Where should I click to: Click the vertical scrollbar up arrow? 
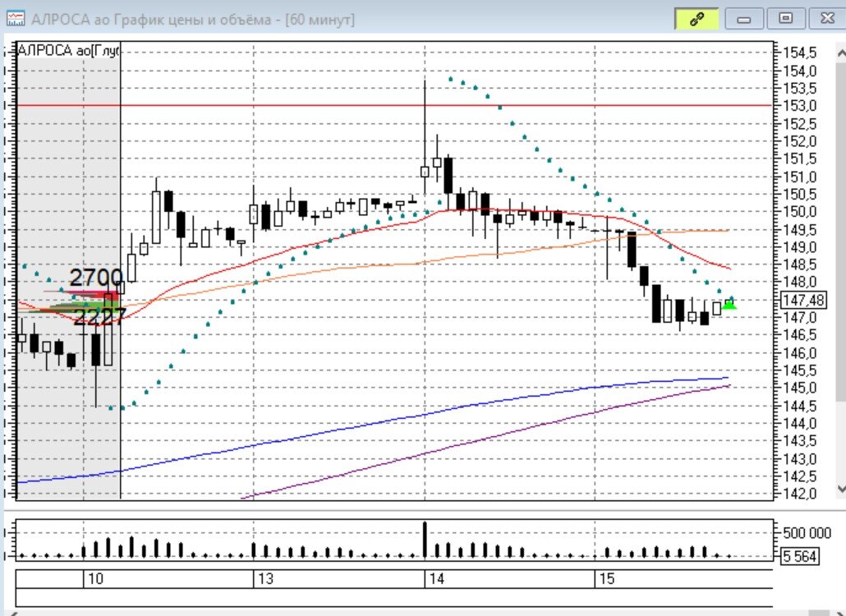(840, 53)
